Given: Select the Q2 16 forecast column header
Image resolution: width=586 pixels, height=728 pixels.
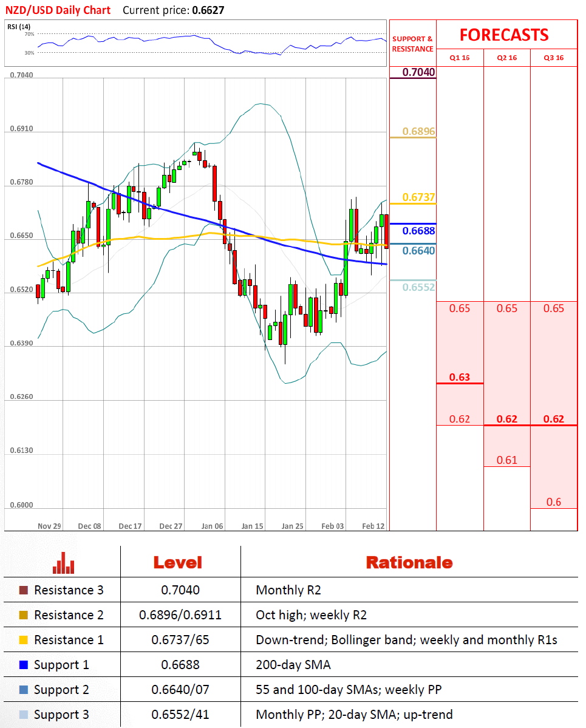Looking at the screenshot, I should (x=507, y=58).
